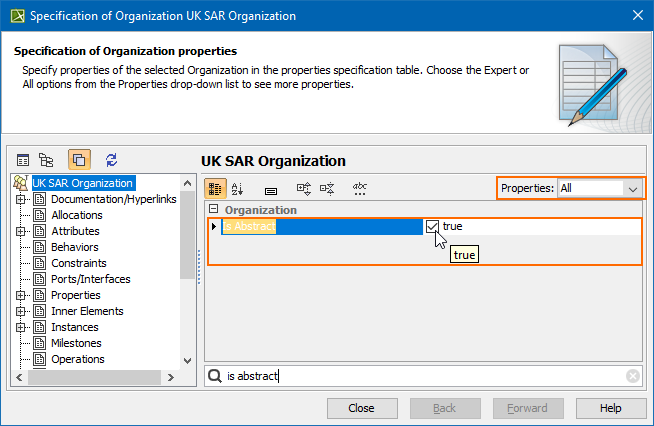Select Ports/Interfaces in the left tree

[x=90, y=279]
